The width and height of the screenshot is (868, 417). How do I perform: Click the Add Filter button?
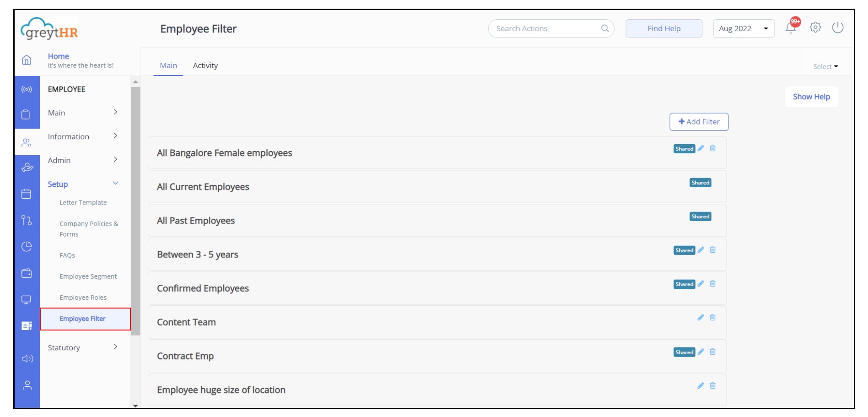(x=699, y=122)
